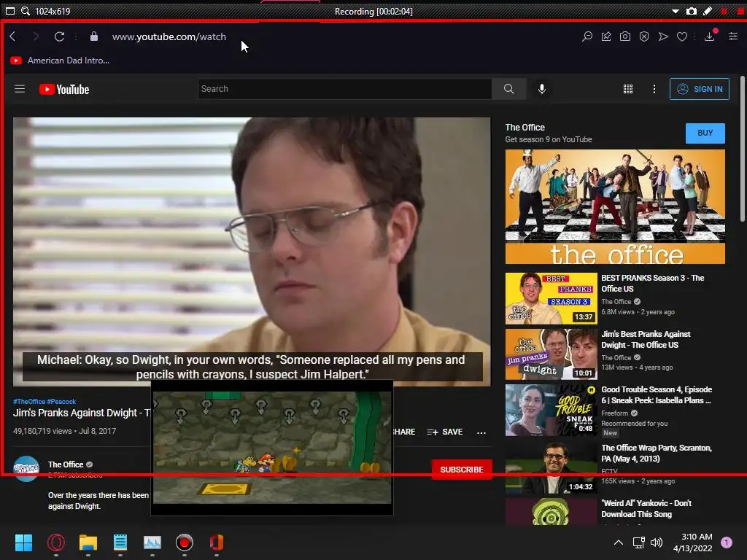Click the browser address bar URL
Viewport: 747px width, 560px height.
point(169,36)
